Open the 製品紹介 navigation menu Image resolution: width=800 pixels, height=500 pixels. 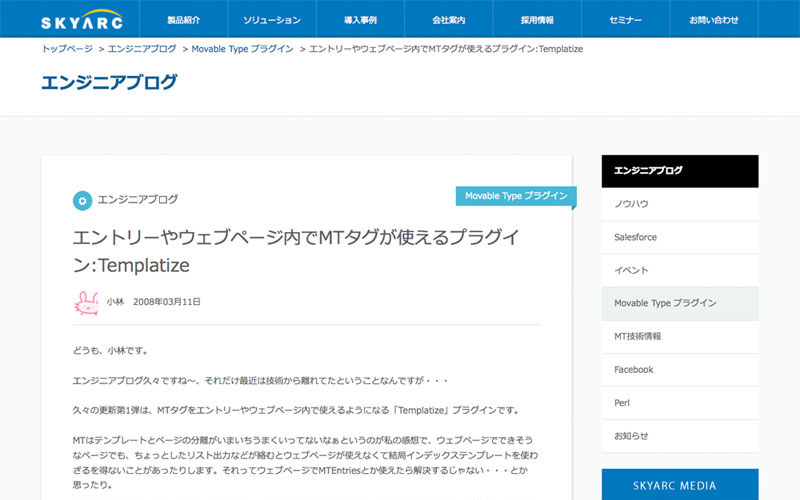click(184, 19)
